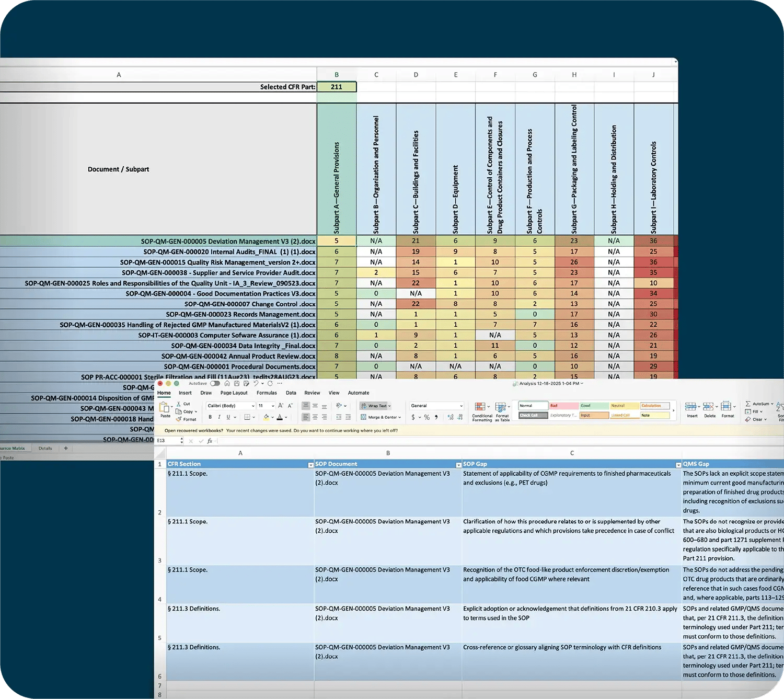Click the Bold formatting icon

tap(210, 417)
